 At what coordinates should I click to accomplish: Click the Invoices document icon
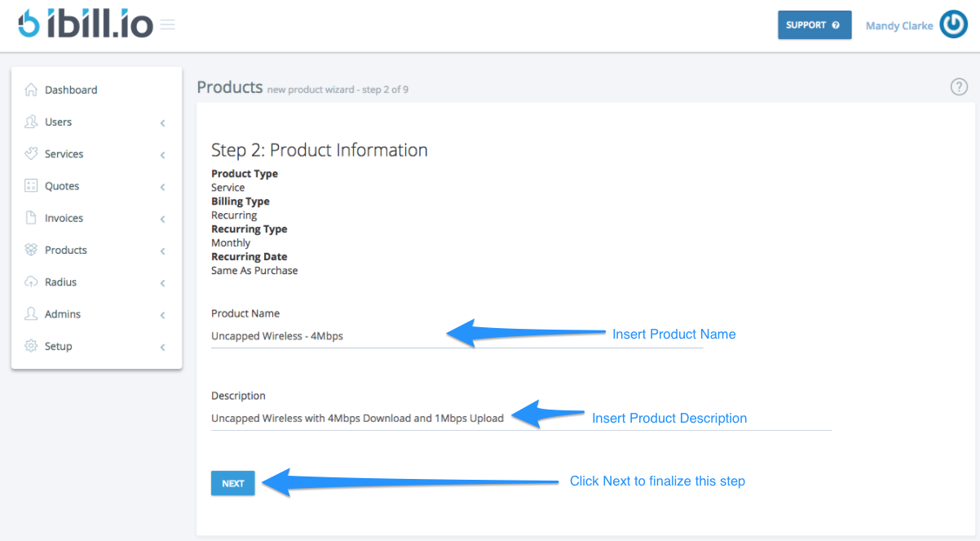tap(31, 218)
